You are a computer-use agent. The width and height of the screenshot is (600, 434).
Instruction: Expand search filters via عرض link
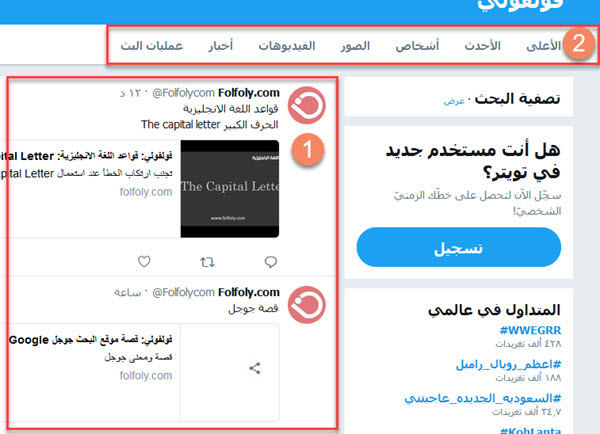[x=454, y=101]
